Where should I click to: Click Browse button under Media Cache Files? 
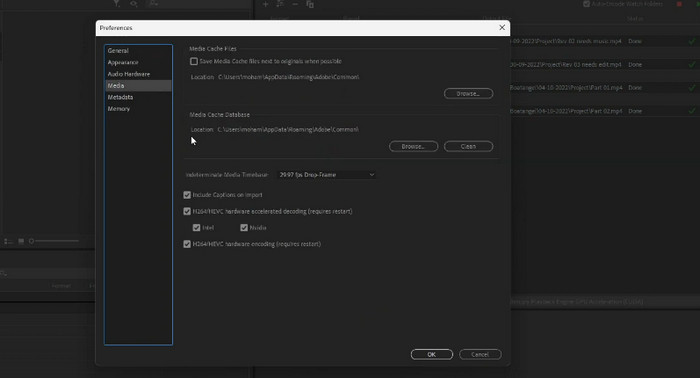pyautogui.click(x=468, y=94)
